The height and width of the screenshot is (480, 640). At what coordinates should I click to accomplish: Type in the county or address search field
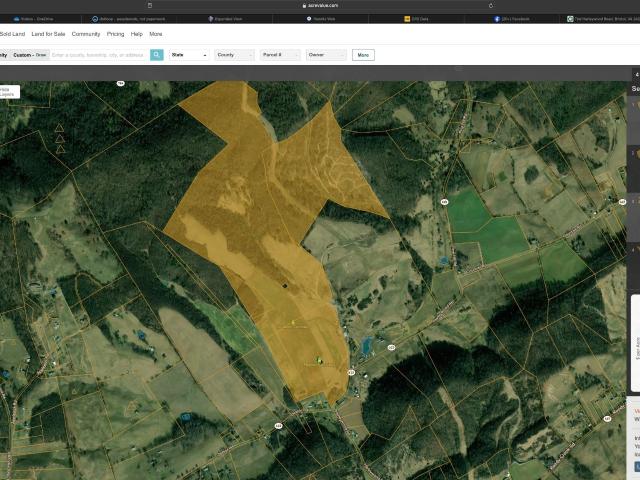(x=99, y=55)
